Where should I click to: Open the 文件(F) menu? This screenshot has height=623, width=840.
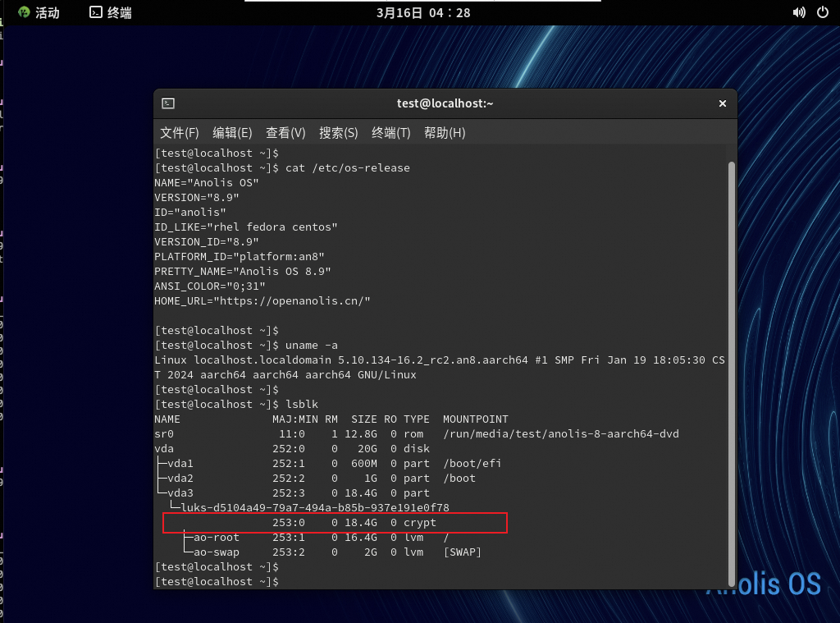179,133
